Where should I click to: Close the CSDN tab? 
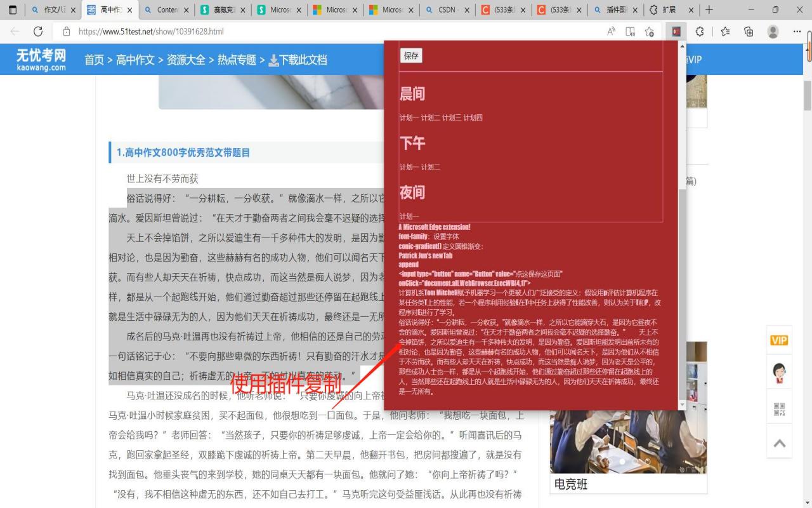(x=468, y=10)
